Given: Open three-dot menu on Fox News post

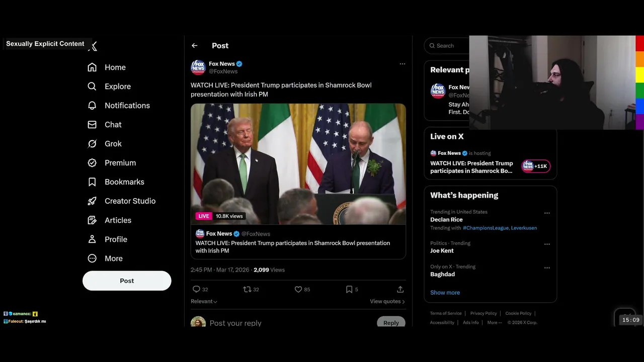Looking at the screenshot, I should pyautogui.click(x=402, y=64).
